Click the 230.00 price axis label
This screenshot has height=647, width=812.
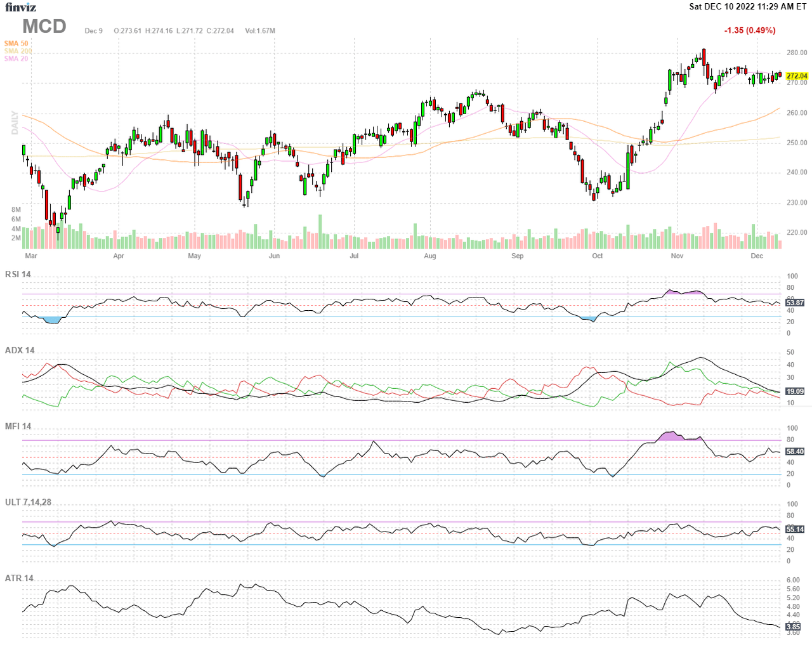797,203
